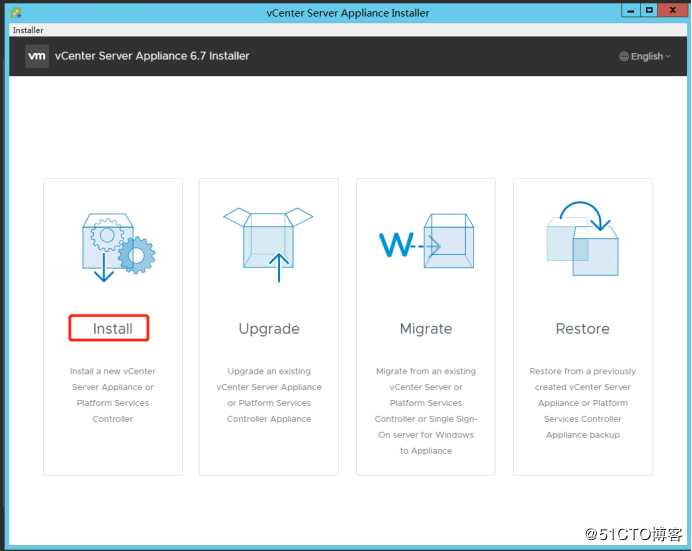Minimize the installer window
This screenshot has height=551, width=692.
click(x=631, y=10)
